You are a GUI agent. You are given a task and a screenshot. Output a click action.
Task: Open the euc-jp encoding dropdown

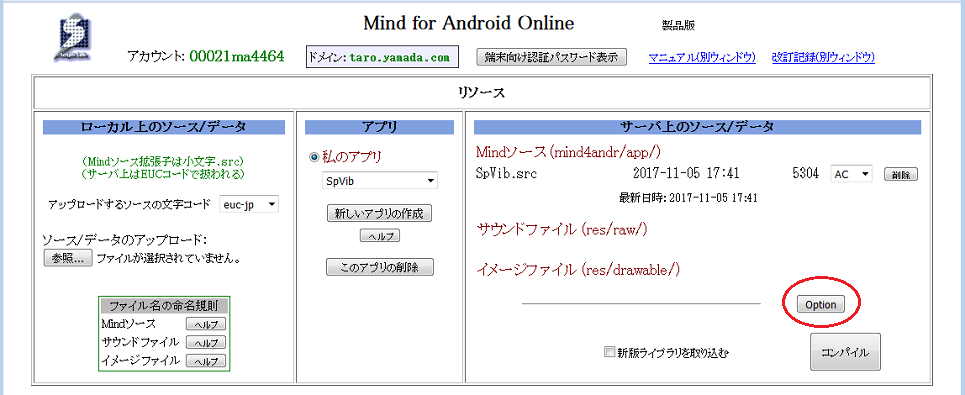pos(249,205)
